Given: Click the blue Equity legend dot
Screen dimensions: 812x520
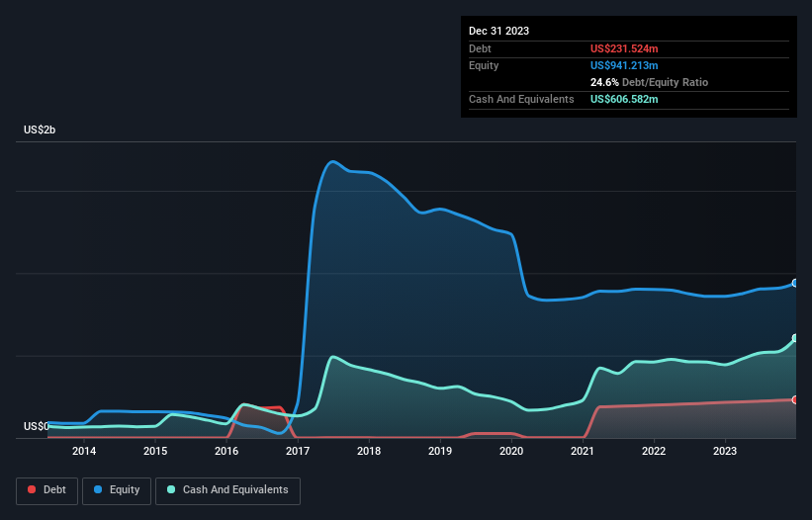Looking at the screenshot, I should pyautogui.click(x=98, y=489).
